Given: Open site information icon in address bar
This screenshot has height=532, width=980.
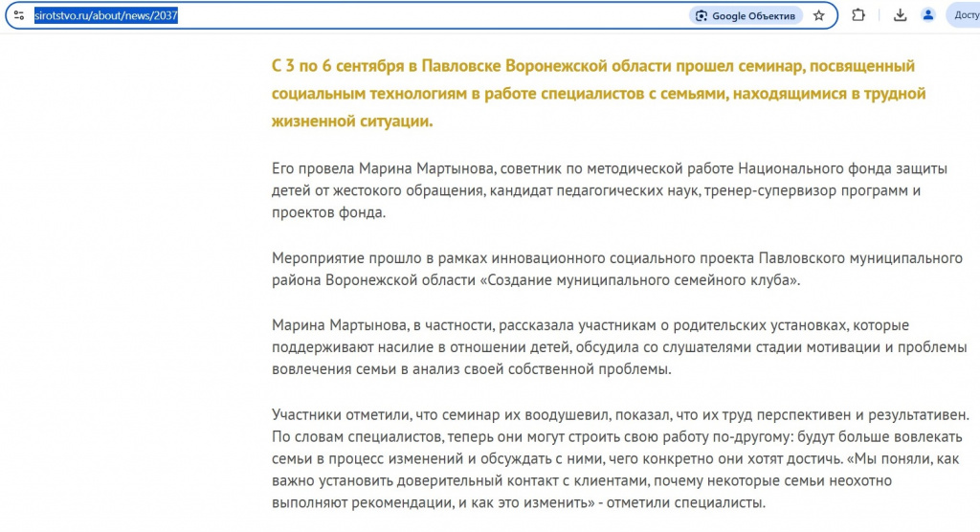Looking at the screenshot, I should (x=19, y=15).
